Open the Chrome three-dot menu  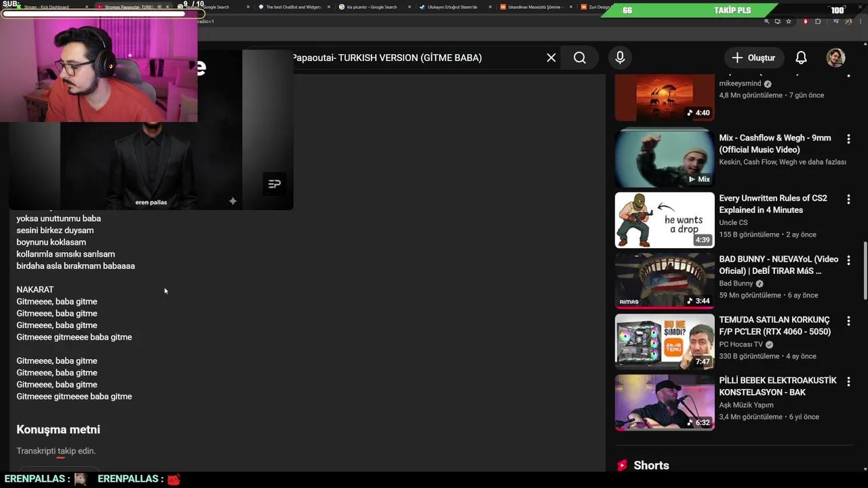(861, 21)
